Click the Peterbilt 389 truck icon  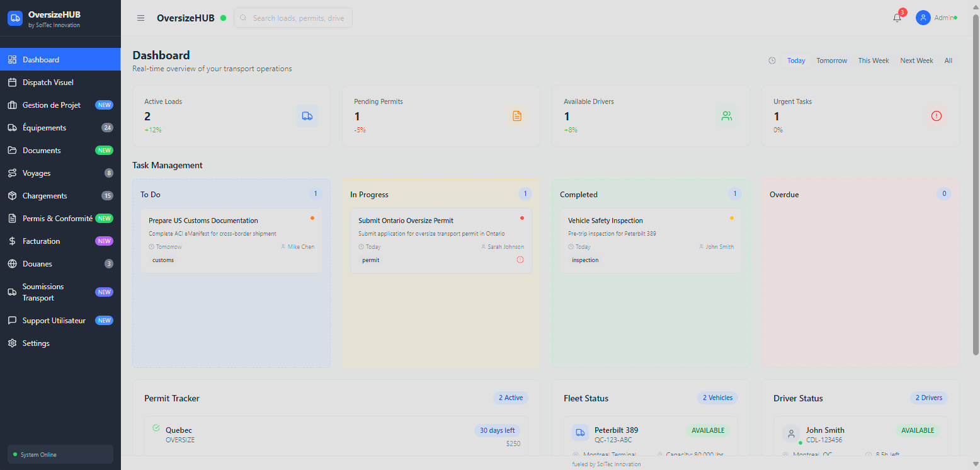[x=580, y=432]
